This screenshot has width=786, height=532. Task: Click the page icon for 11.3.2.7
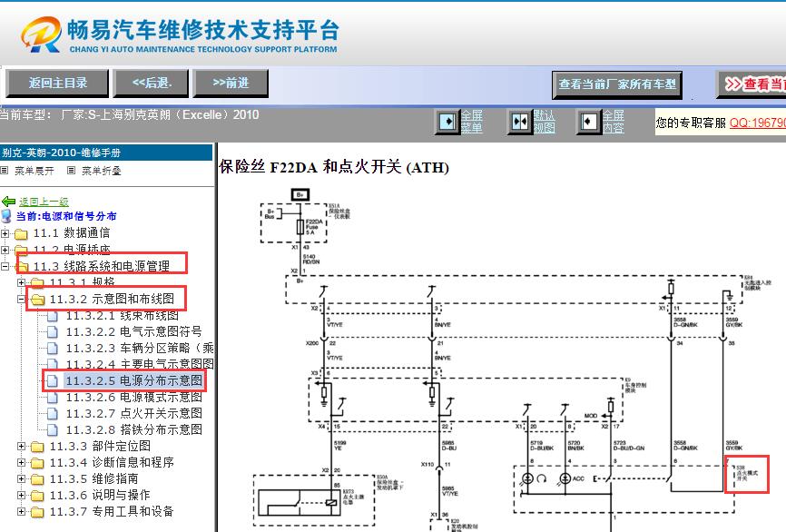(52, 413)
